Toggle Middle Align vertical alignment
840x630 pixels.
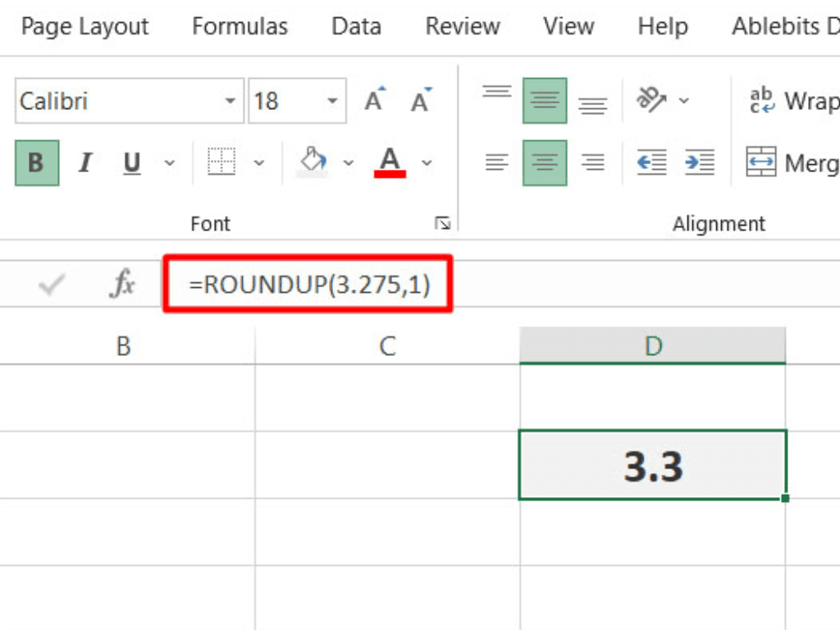click(x=545, y=101)
